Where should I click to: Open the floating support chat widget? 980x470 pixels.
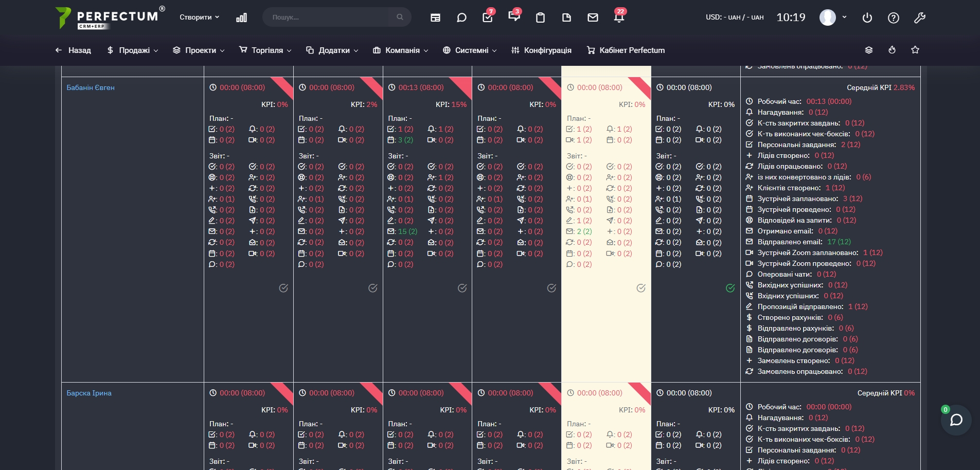956,420
